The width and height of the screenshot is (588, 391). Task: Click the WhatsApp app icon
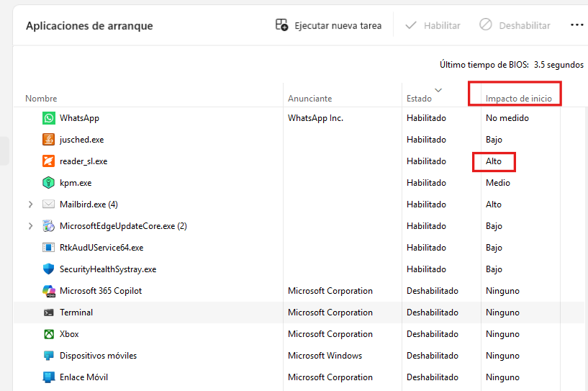(48, 118)
